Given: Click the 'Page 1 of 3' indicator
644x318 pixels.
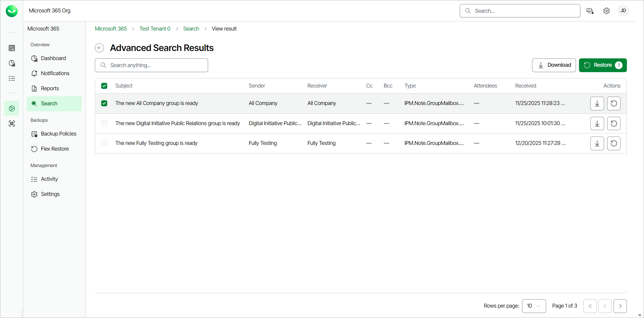Looking at the screenshot, I should click(x=565, y=306).
